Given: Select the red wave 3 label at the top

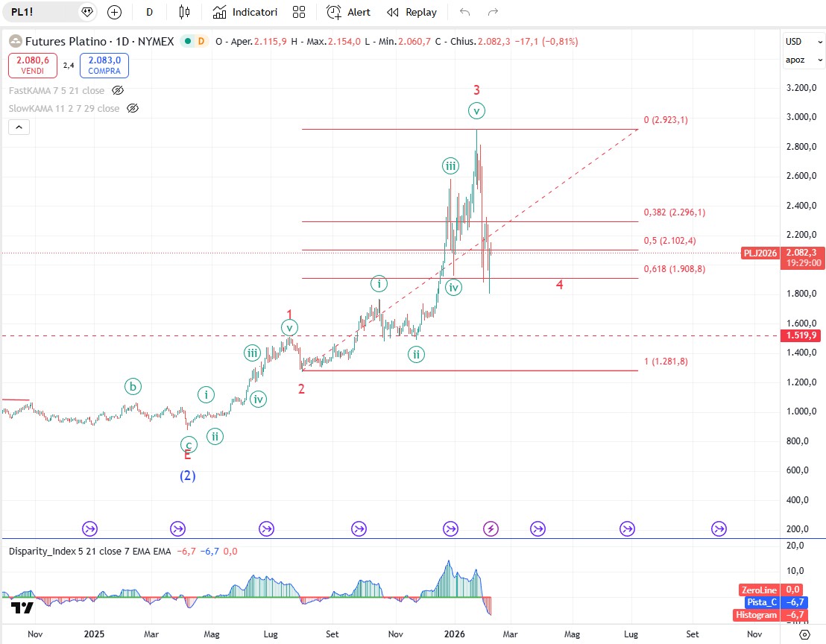Looking at the screenshot, I should tap(477, 90).
